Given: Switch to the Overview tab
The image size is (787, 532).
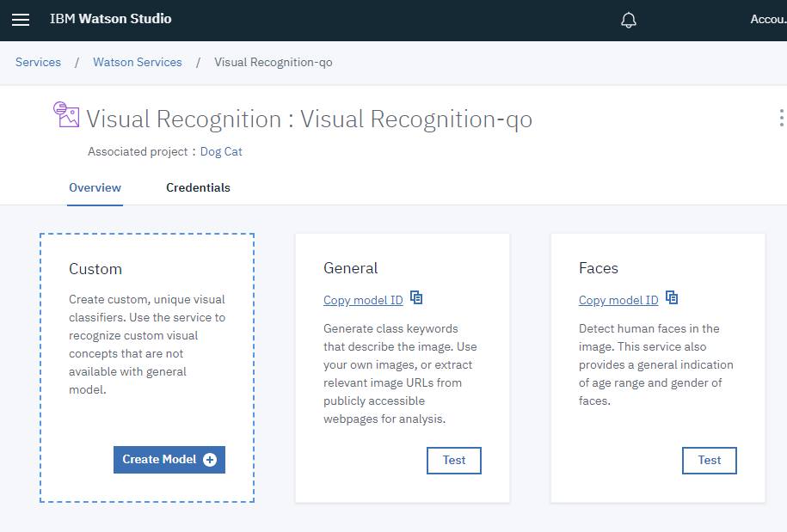Looking at the screenshot, I should (95, 187).
